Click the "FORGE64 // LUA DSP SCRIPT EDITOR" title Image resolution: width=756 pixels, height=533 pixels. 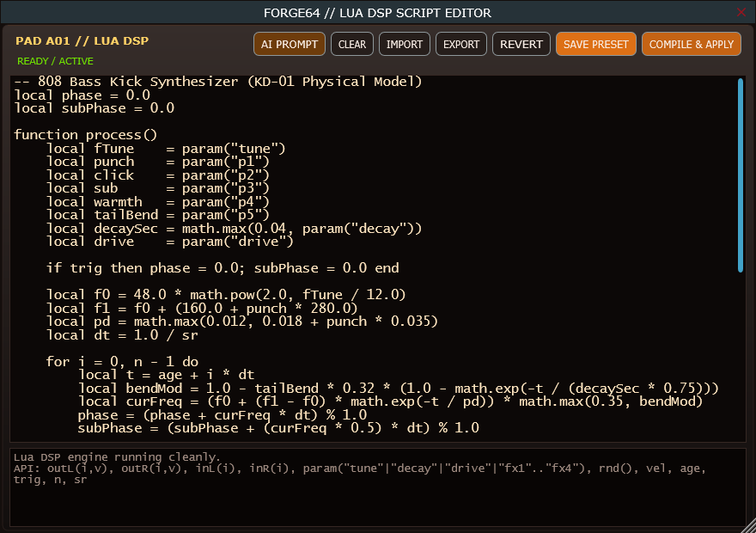click(x=377, y=13)
